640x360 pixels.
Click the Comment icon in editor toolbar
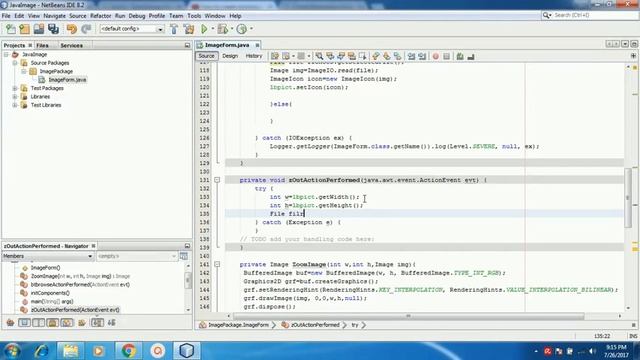pos(460,56)
